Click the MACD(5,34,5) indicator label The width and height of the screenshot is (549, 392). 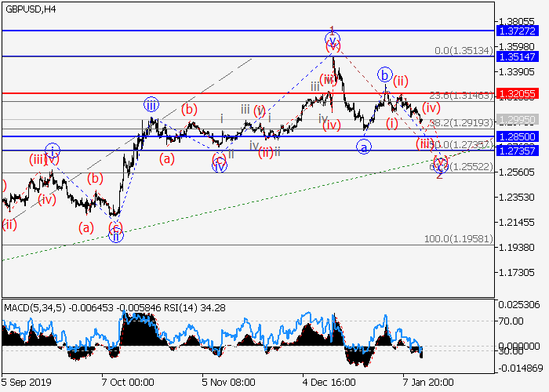click(35, 308)
